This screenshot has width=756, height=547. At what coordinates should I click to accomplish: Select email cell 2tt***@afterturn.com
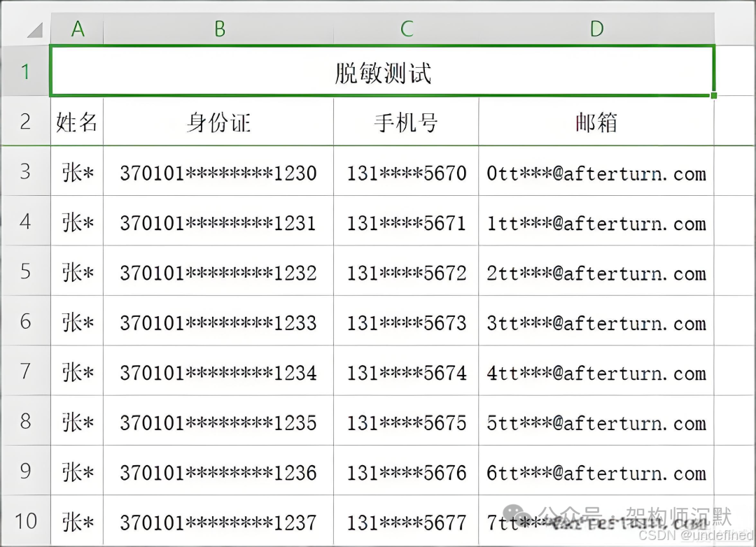[596, 271]
